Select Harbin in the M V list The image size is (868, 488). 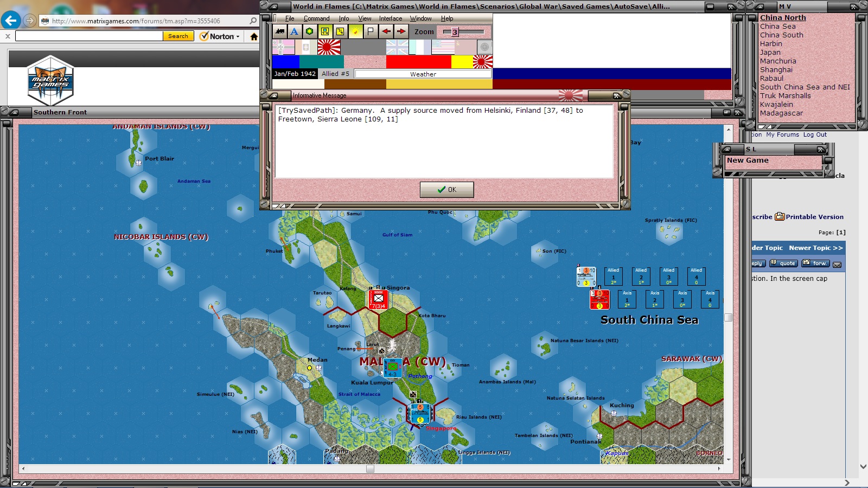[771, 44]
